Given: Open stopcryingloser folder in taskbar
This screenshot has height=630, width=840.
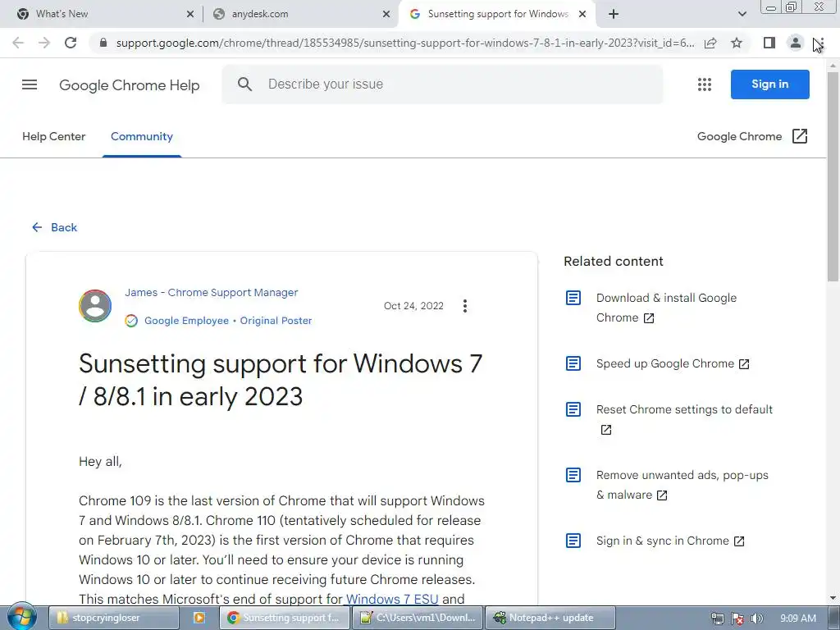Looking at the screenshot, I should tap(114, 618).
